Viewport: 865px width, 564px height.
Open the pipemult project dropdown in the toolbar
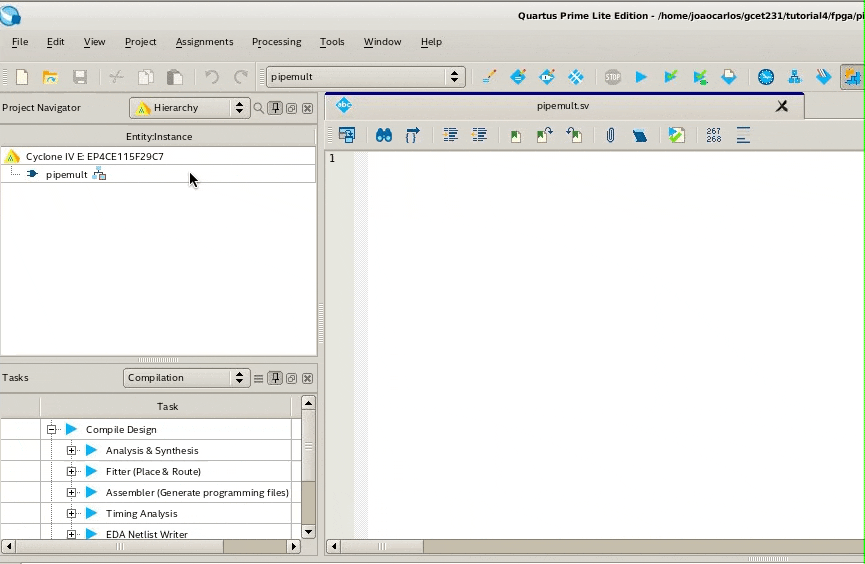point(366,77)
